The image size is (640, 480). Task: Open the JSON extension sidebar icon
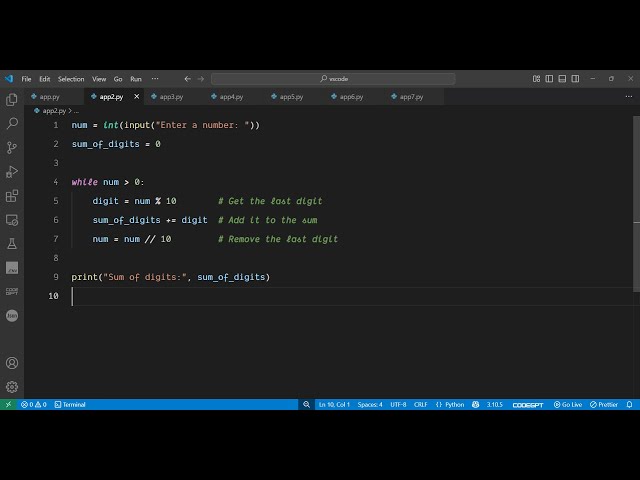12,316
